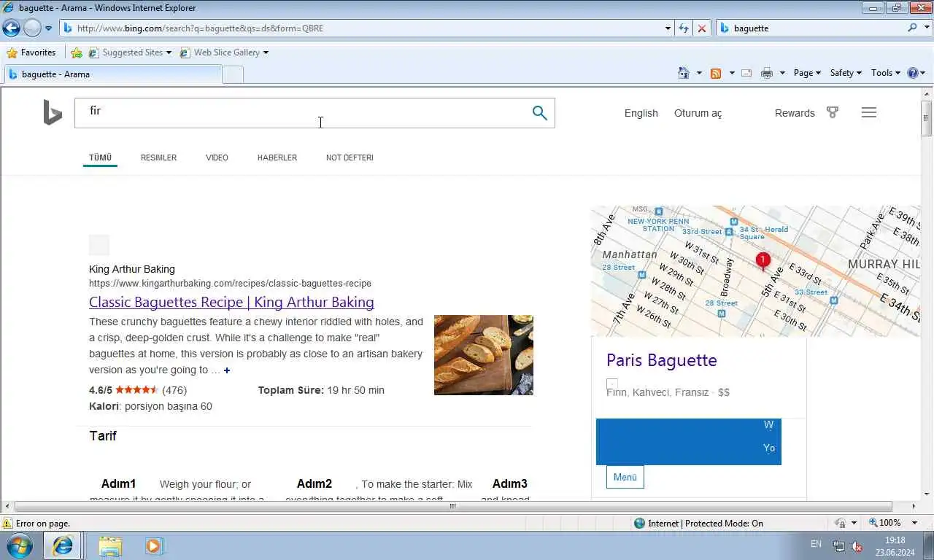Click the Manhattan map image
934x560 pixels.
(x=755, y=271)
